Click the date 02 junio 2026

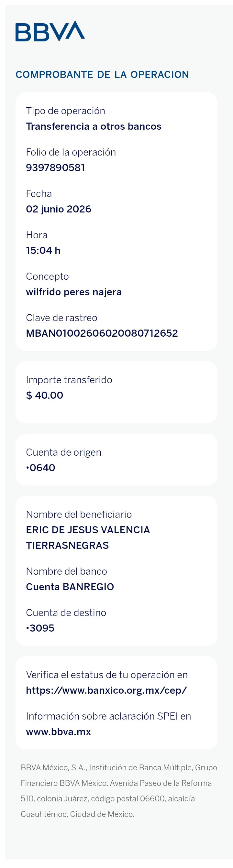[59, 209]
